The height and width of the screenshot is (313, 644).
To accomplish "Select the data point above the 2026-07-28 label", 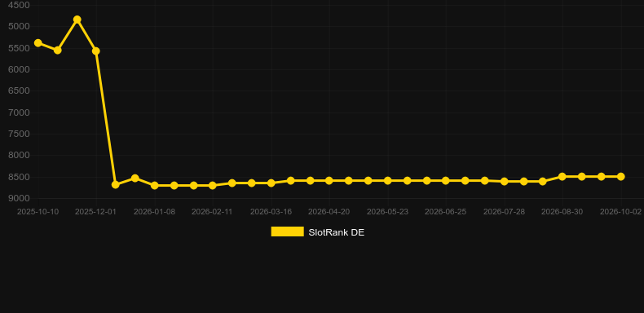I will (x=505, y=181).
